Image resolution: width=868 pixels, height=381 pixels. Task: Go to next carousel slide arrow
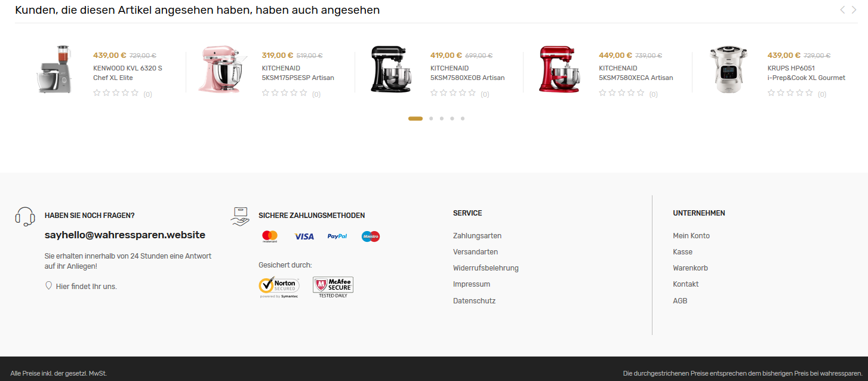pyautogui.click(x=854, y=10)
